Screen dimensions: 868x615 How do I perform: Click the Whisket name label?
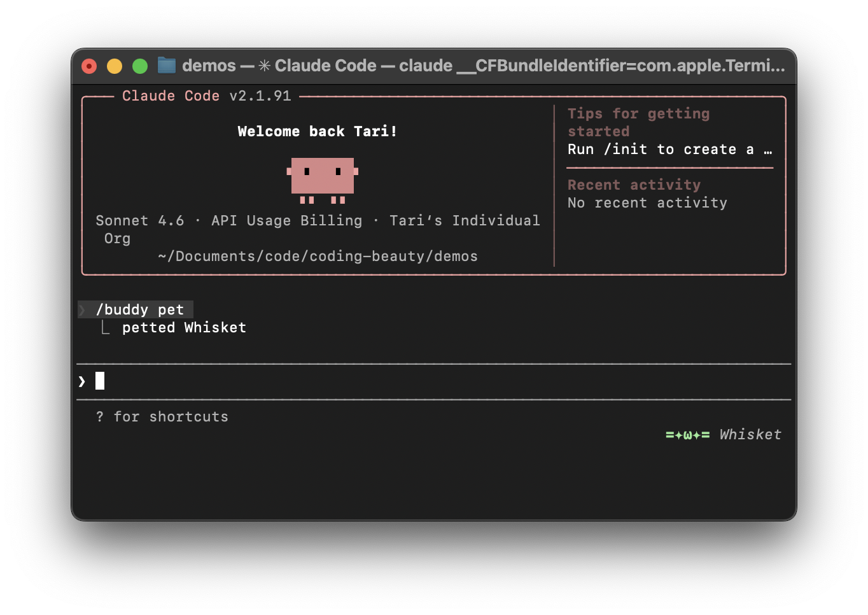click(x=750, y=435)
